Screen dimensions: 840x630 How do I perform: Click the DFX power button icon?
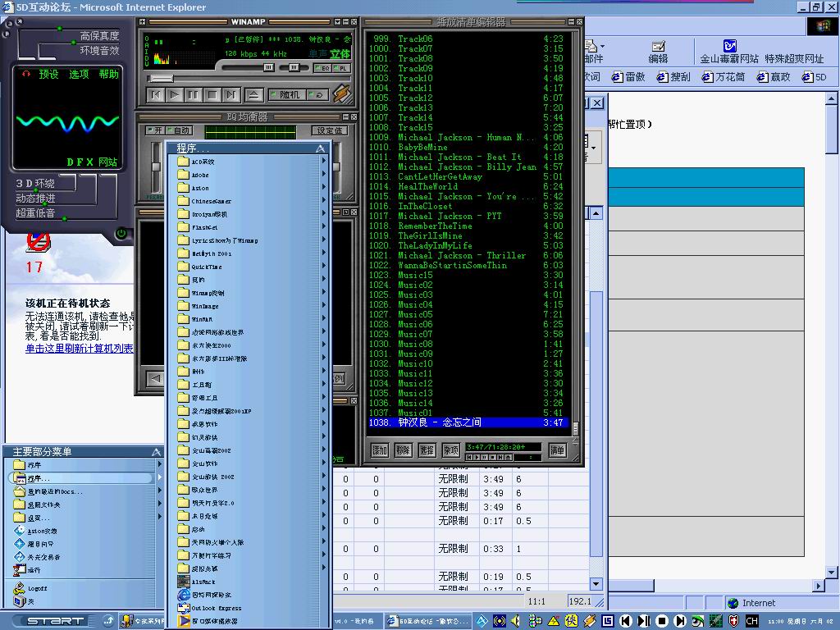point(122,233)
